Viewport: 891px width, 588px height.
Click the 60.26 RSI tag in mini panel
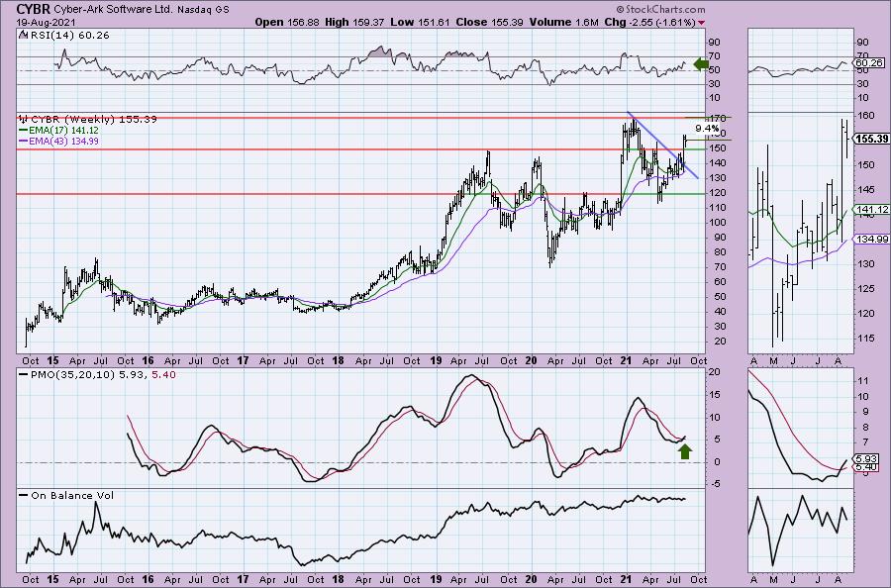pyautogui.click(x=869, y=62)
